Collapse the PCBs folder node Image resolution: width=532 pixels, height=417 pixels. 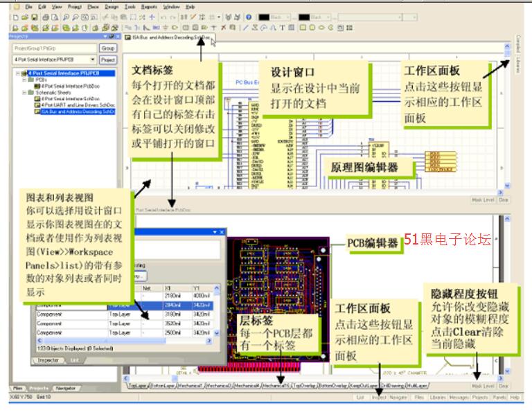point(24,80)
